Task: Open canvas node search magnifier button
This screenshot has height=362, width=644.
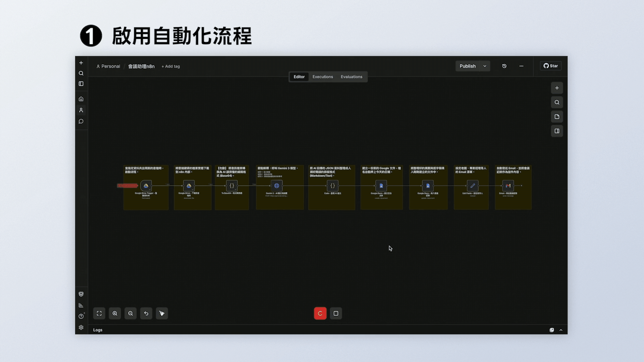Action: point(557,102)
